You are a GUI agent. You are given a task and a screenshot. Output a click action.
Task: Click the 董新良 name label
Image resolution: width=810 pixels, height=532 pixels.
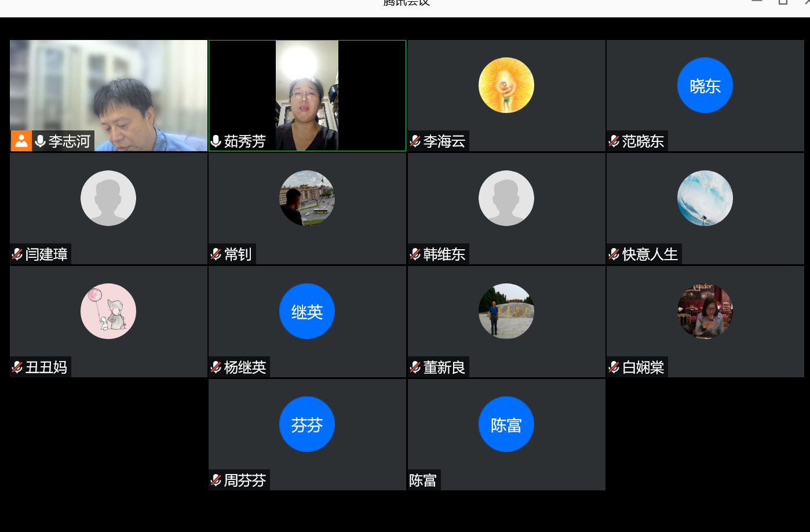point(444,367)
